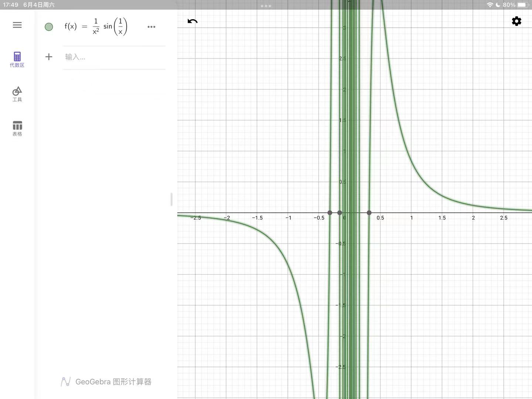Open the 表格 table view
The image size is (532, 399).
17,129
